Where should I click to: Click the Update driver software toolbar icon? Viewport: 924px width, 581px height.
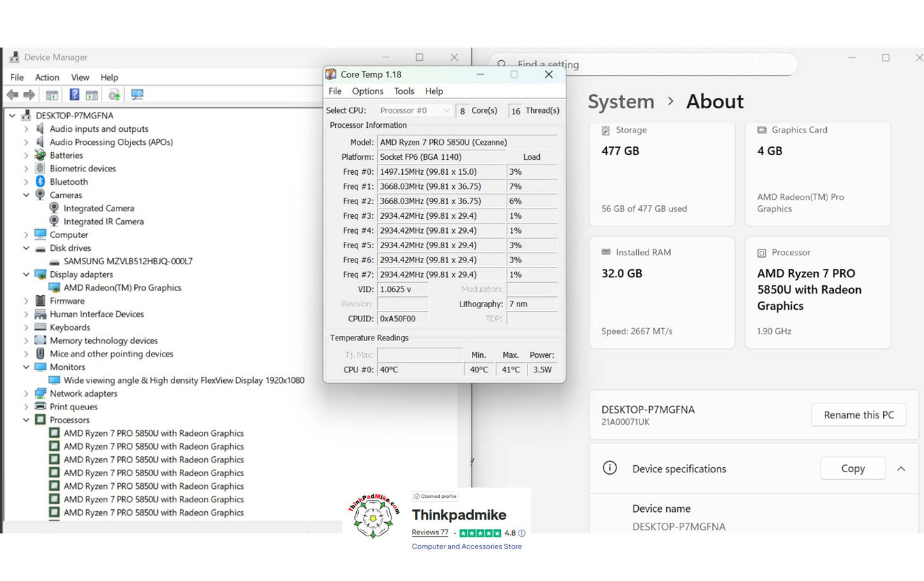(x=114, y=95)
